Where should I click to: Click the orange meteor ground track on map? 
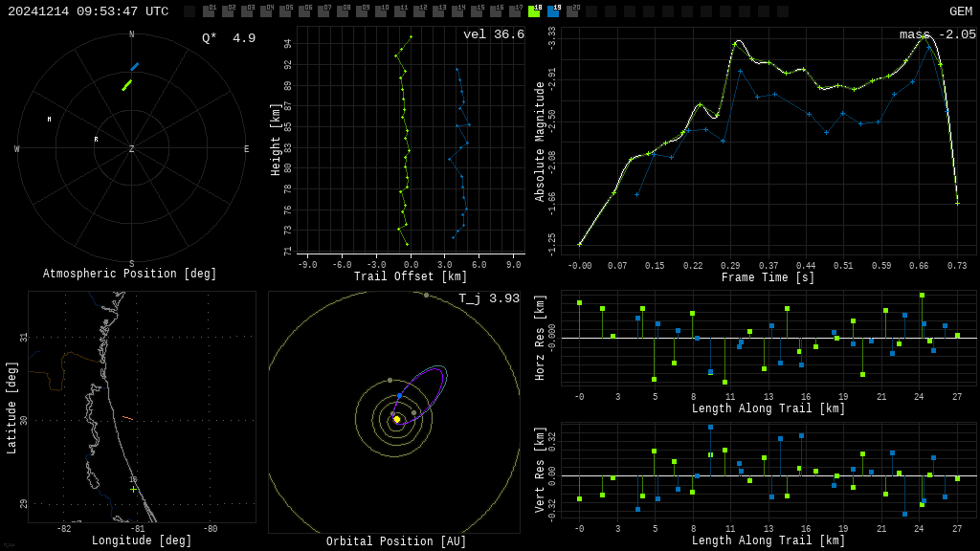pyautogui.click(x=127, y=418)
